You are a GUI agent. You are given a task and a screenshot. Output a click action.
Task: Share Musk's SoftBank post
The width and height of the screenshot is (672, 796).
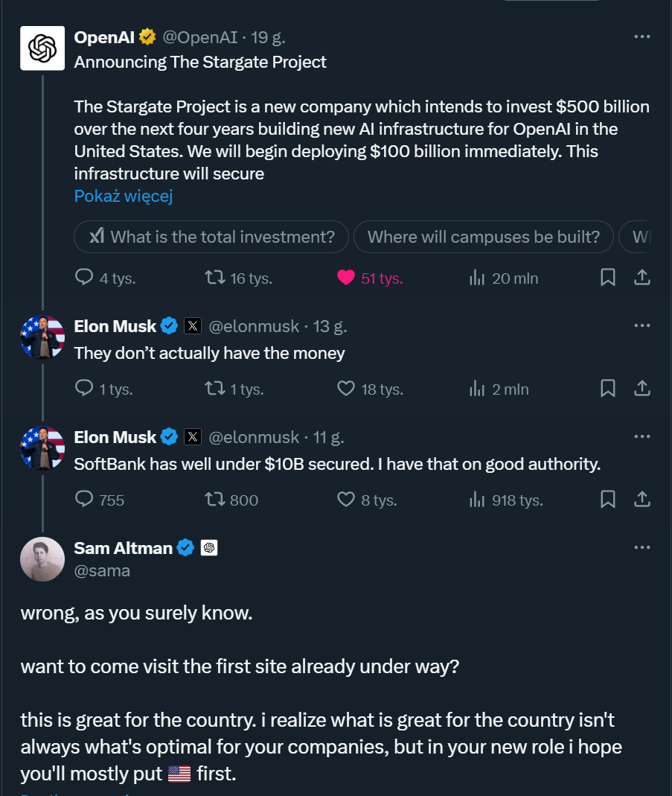pyautogui.click(x=641, y=500)
